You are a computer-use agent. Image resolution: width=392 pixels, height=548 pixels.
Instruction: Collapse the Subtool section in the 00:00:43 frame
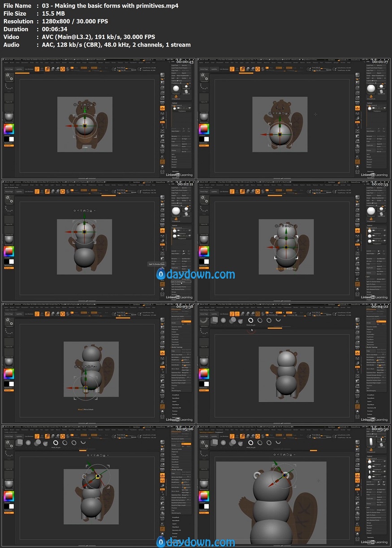(x=175, y=103)
